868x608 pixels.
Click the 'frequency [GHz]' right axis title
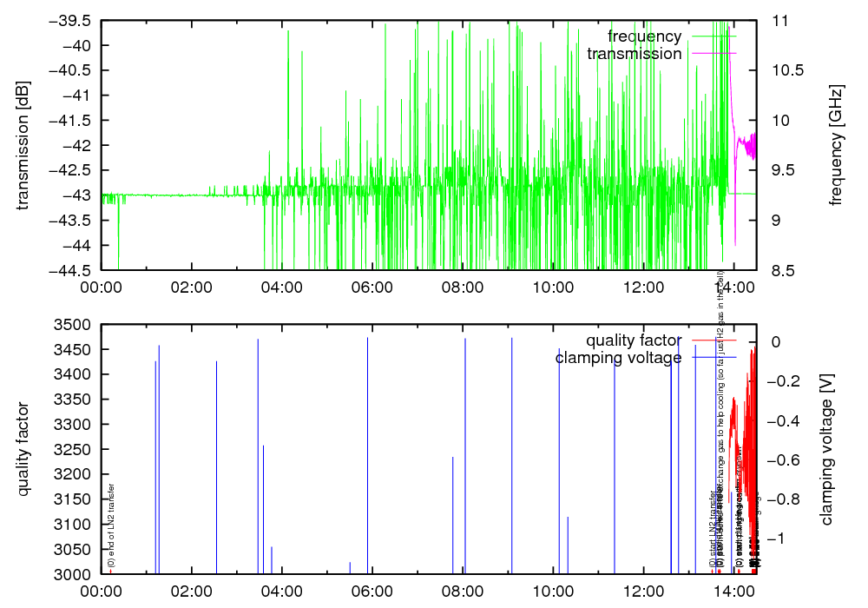click(836, 145)
